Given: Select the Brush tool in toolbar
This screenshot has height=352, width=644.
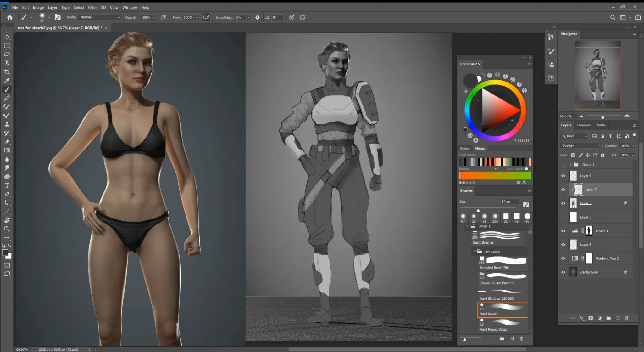Looking at the screenshot, I should click(x=7, y=89).
